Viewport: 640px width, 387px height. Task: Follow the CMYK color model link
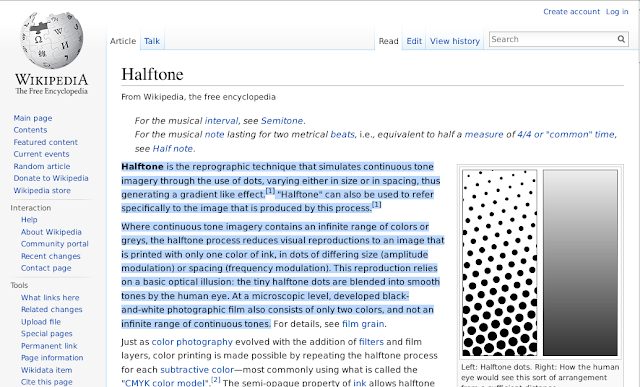(x=165, y=383)
